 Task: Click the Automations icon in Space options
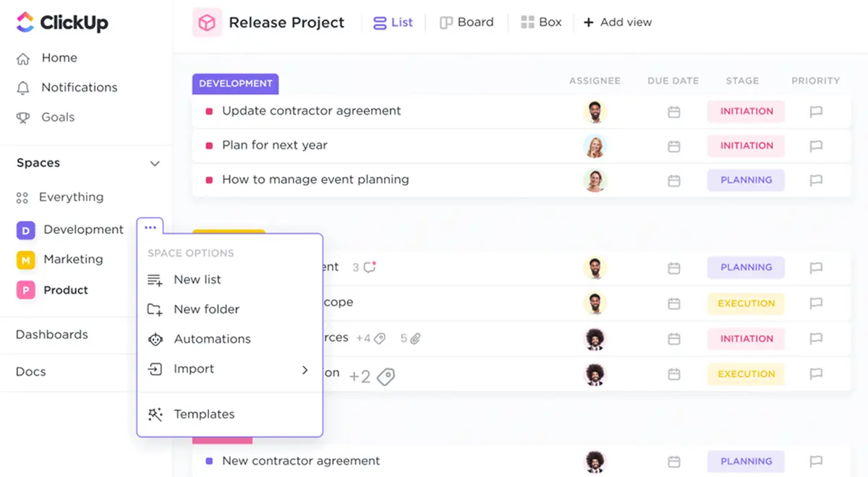[154, 339]
